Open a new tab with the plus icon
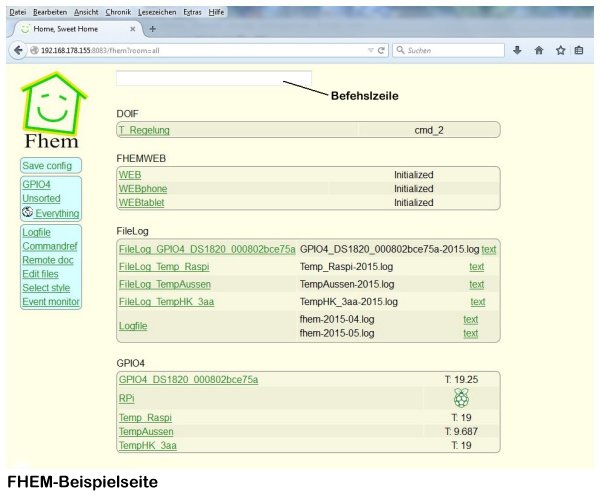Screen dimensions: 600x499 pyautogui.click(x=152, y=30)
